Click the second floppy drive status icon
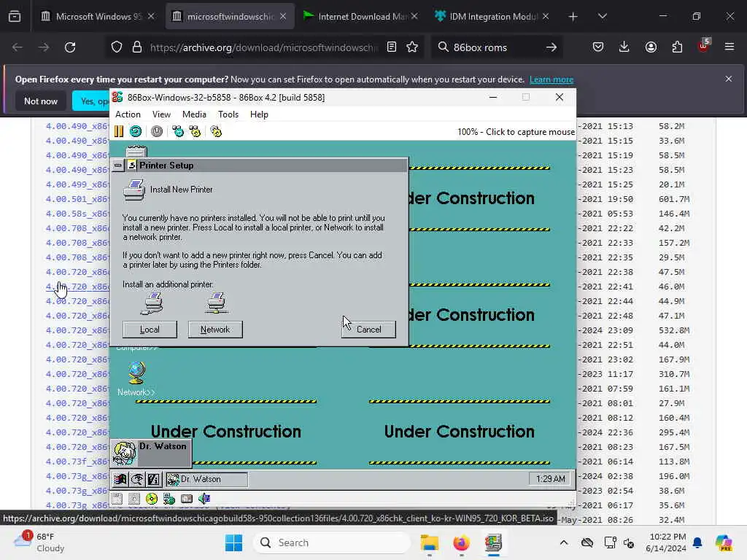This screenshot has width=747, height=560. click(134, 499)
